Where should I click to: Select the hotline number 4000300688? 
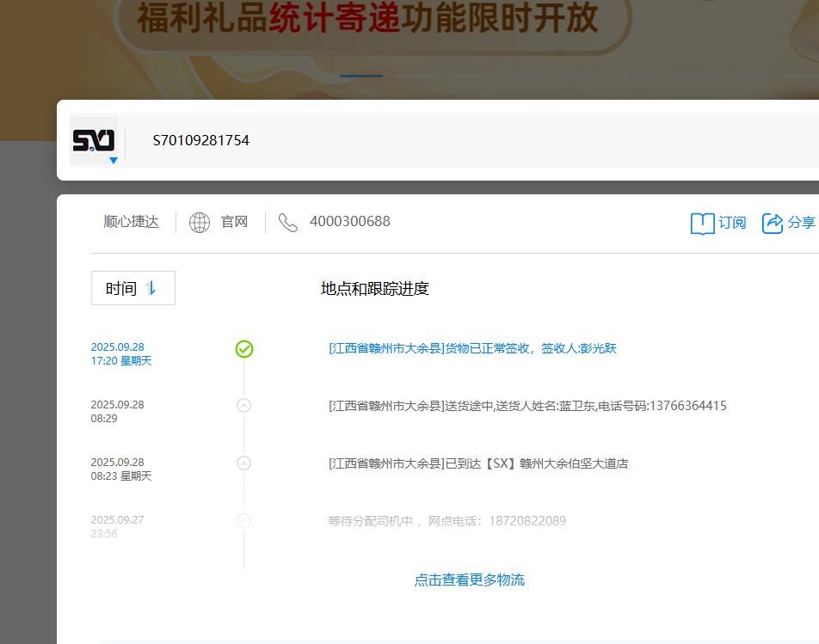pyautogui.click(x=349, y=222)
